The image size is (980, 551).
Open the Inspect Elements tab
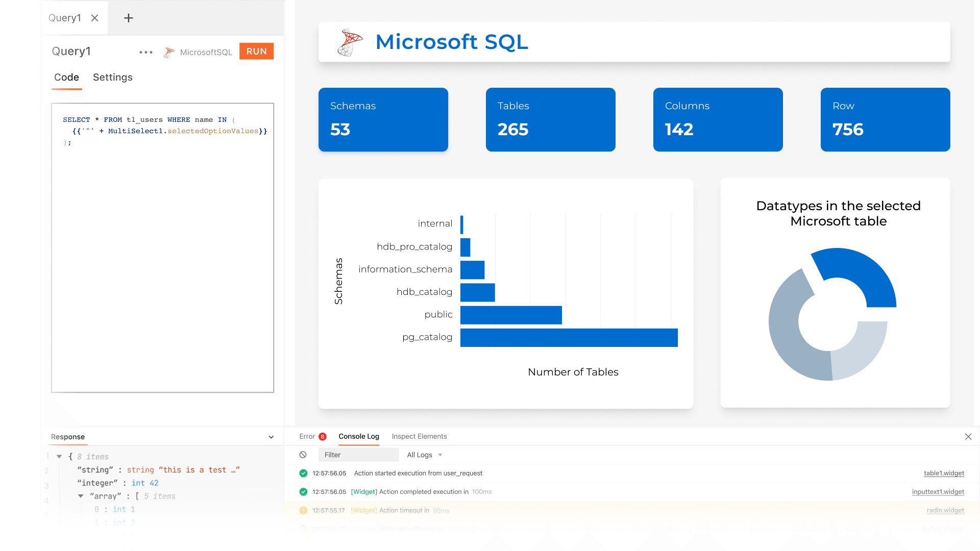coord(419,436)
